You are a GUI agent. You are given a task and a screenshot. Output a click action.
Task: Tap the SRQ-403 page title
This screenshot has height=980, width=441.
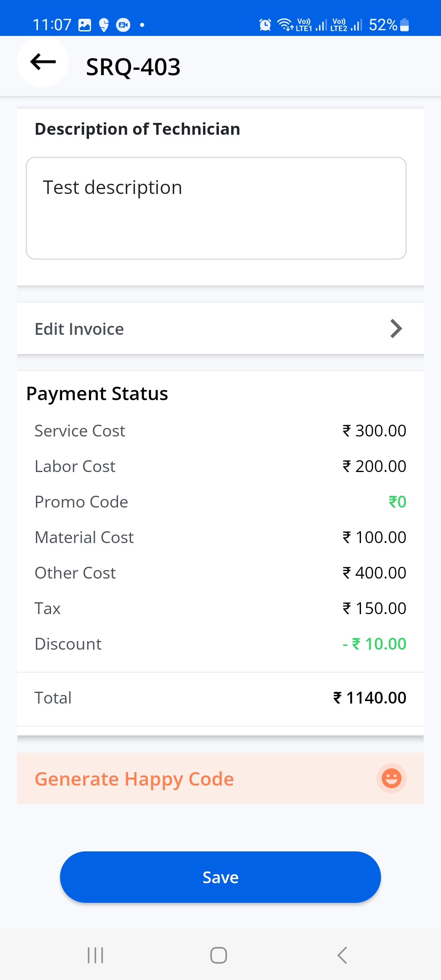[x=133, y=67]
